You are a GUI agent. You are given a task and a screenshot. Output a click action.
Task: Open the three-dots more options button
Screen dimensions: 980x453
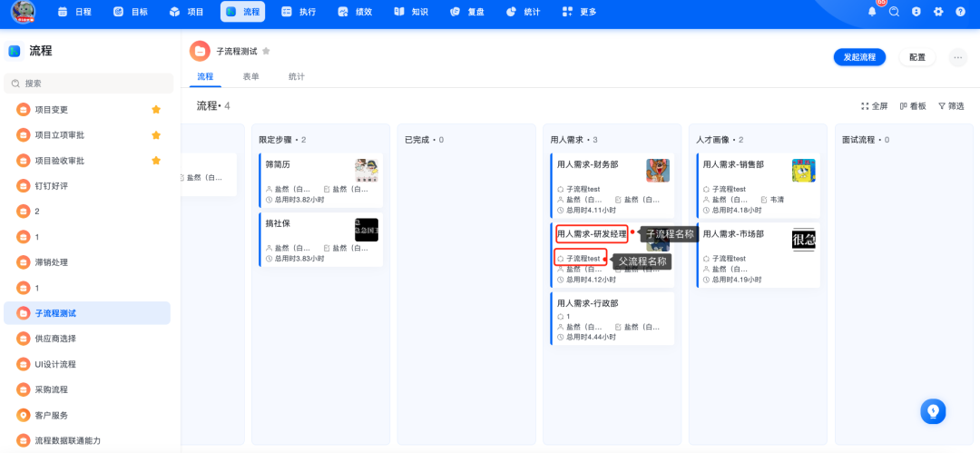(957, 57)
